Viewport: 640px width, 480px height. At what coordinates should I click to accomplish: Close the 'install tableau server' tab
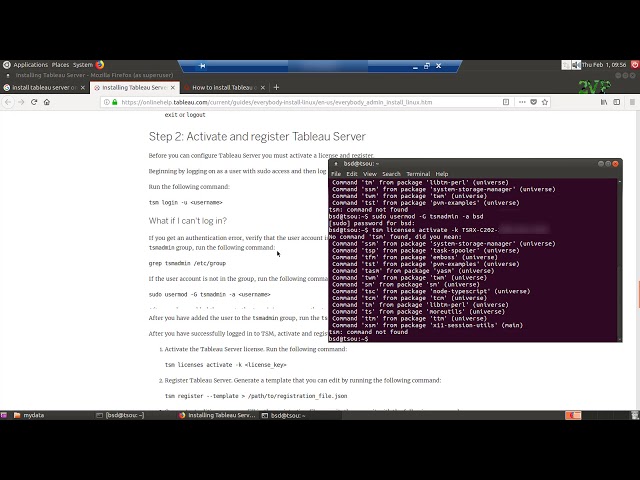point(83,88)
